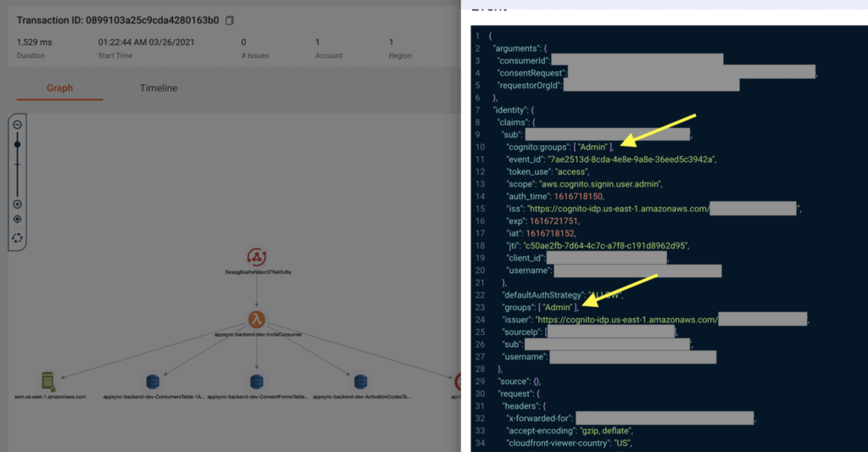868x452 pixels.
Task: Open the Timeline tab
Action: [159, 88]
